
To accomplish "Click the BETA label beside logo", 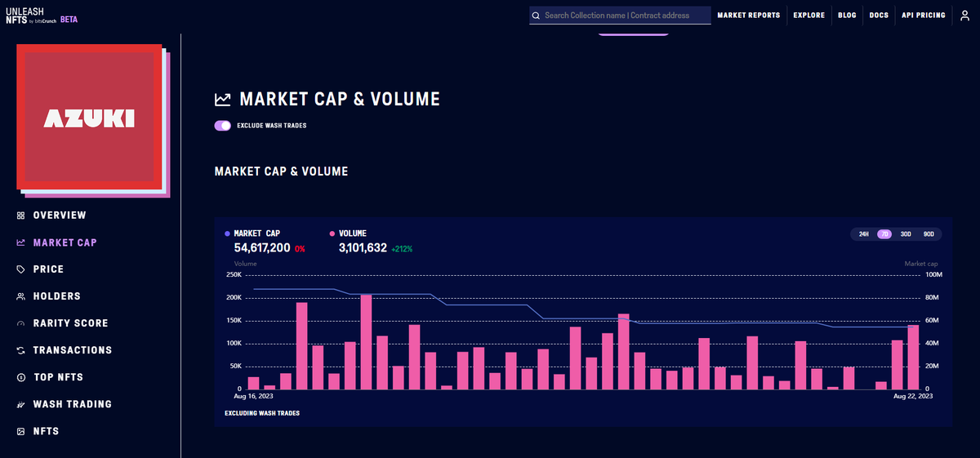I will pos(69,19).
